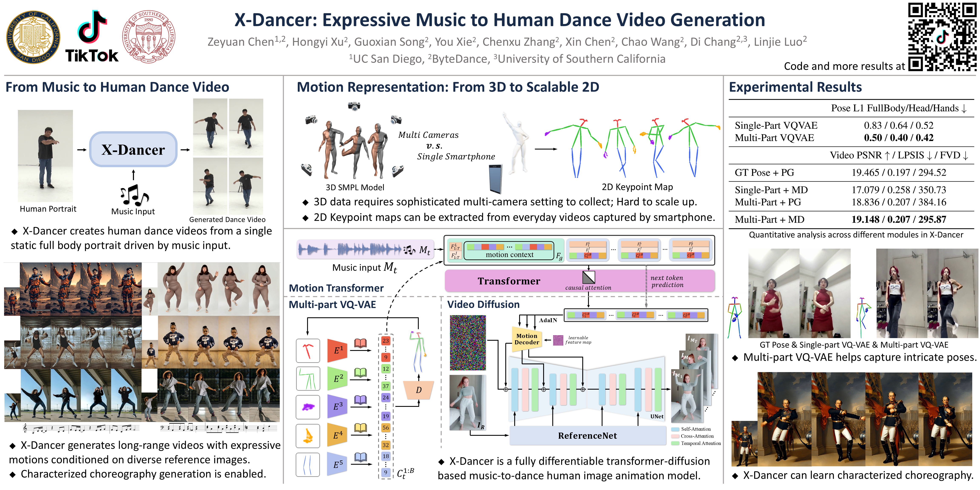Click the UC San Diego seal

33,37
